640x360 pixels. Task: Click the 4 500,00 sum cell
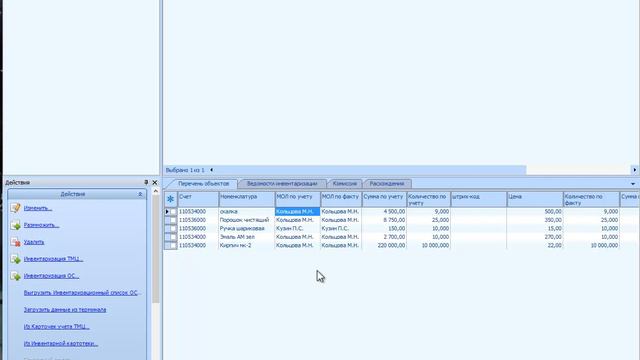[384, 211]
